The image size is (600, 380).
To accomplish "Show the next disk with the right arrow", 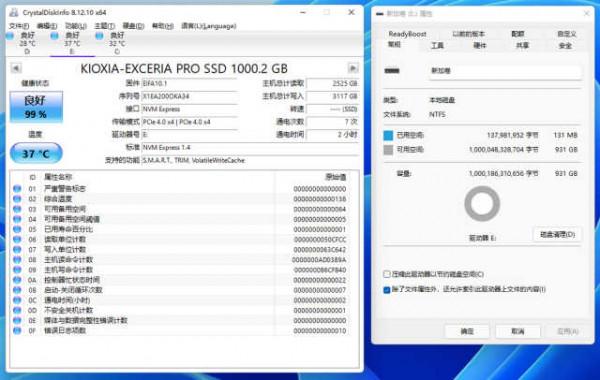I will (x=353, y=68).
